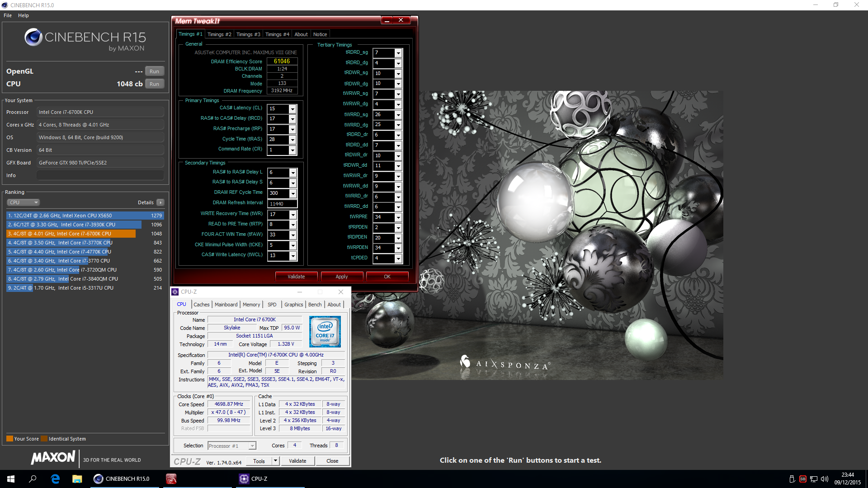Switch to Timings #2 tab

pyautogui.click(x=219, y=34)
